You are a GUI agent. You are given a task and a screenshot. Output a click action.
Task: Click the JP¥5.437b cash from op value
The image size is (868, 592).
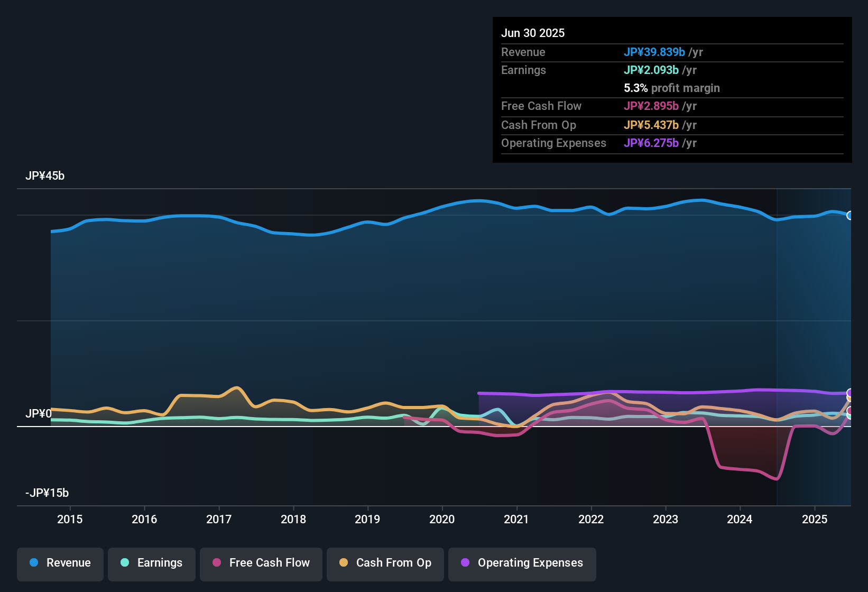click(x=651, y=125)
